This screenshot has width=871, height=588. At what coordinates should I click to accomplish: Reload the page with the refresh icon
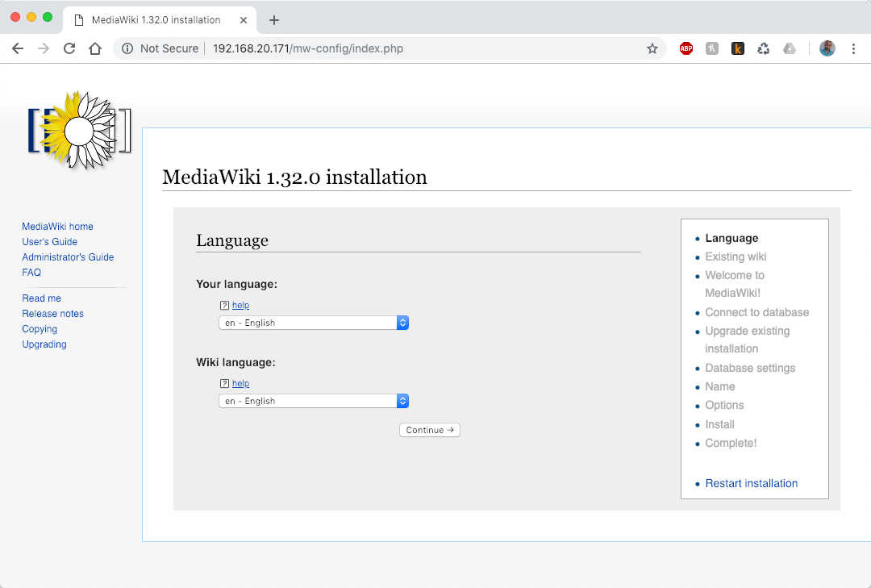(69, 48)
